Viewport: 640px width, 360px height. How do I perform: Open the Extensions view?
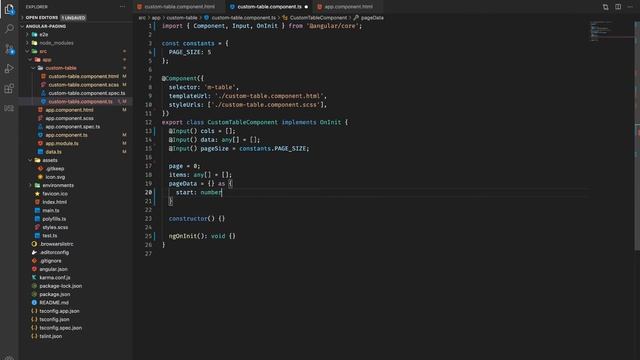(9, 89)
